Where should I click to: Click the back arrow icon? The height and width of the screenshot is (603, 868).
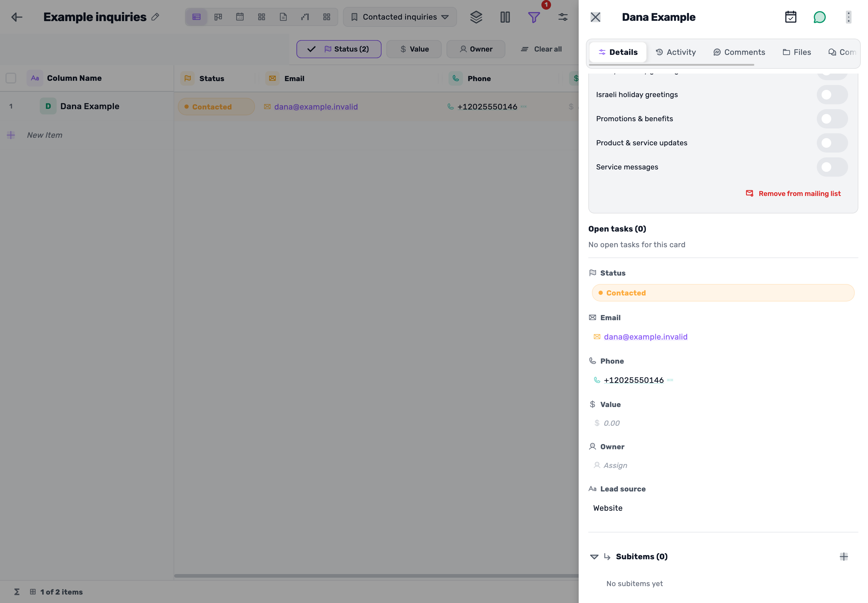17,17
